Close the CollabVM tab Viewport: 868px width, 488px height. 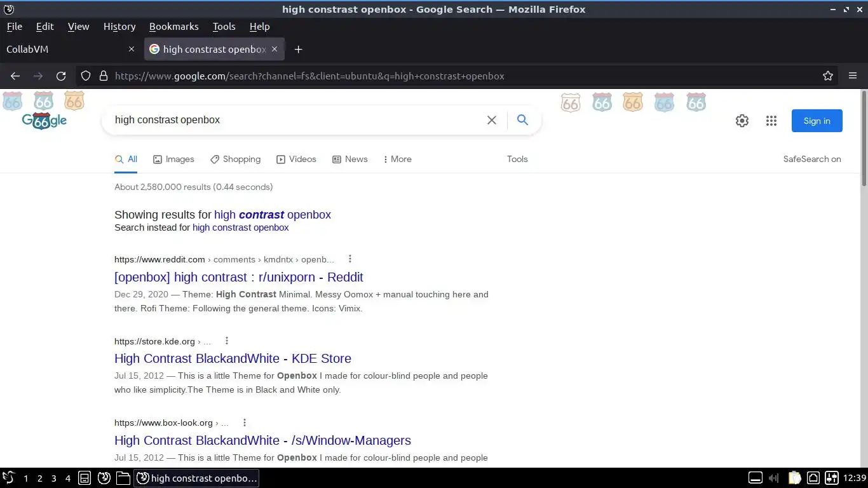pyautogui.click(x=132, y=49)
